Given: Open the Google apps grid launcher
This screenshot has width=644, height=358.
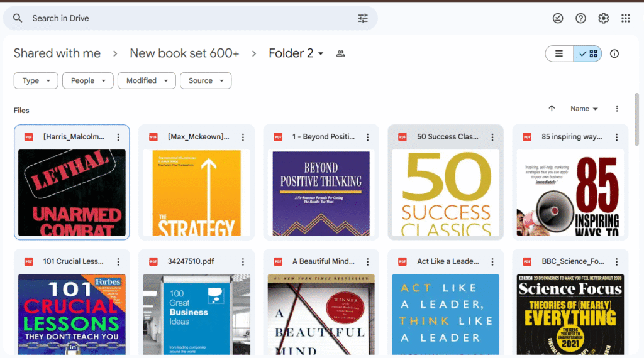Looking at the screenshot, I should [626, 18].
